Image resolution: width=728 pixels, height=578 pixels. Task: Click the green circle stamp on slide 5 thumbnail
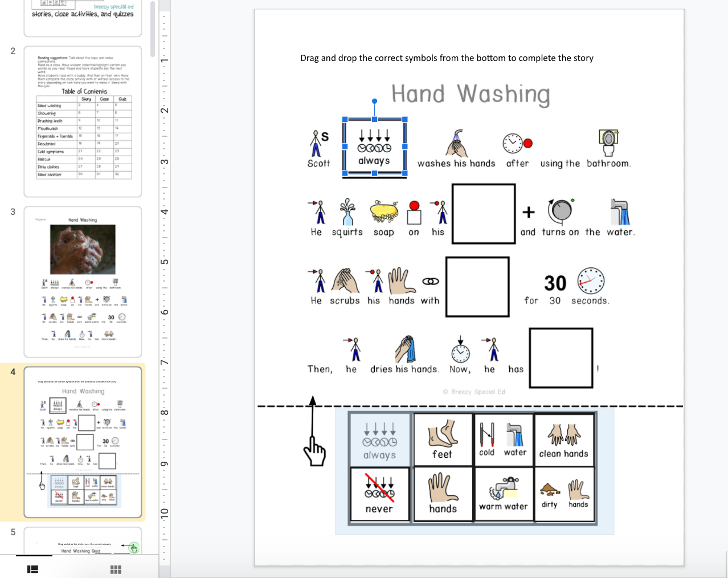[133, 548]
